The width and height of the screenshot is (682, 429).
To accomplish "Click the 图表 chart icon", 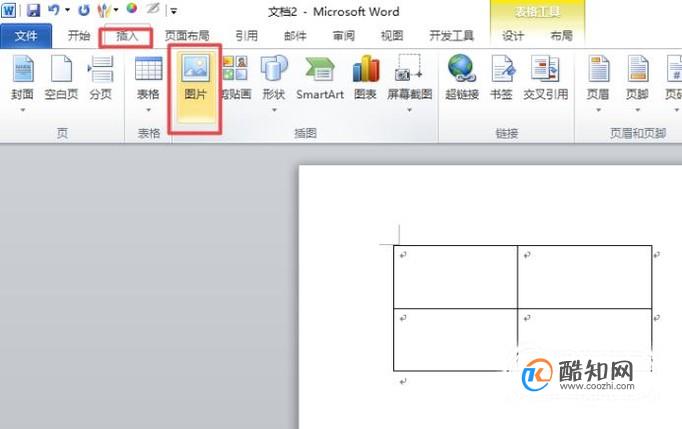I will pyautogui.click(x=365, y=69).
